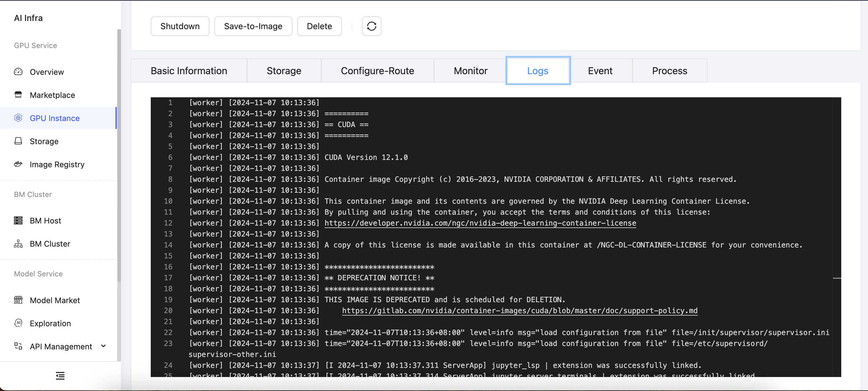Screen dimensions: 868x391
Task: Click the Save-to-Image button
Action: [x=253, y=26]
